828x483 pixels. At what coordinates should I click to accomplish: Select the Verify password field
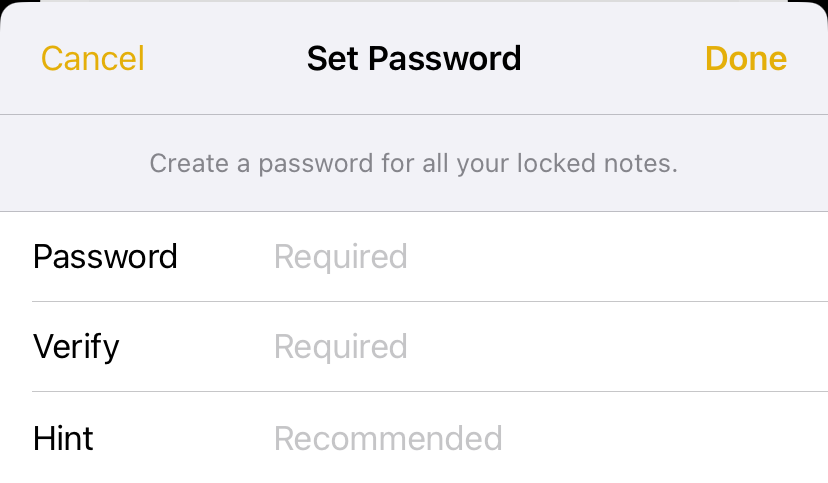point(500,347)
